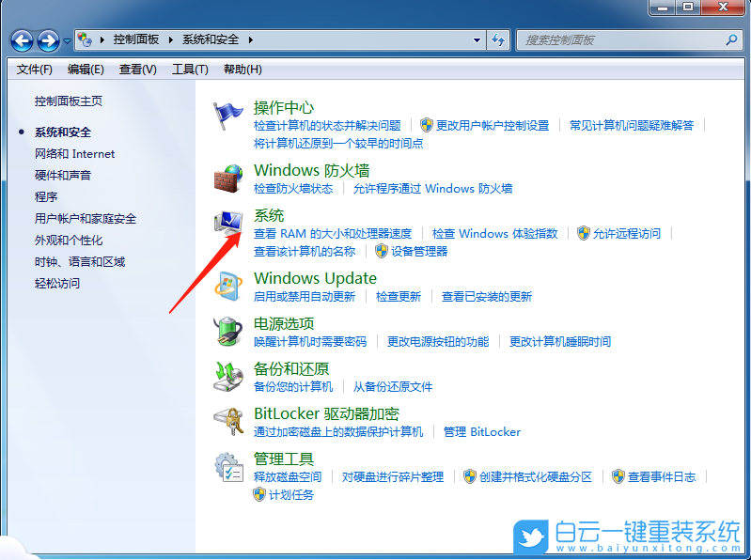This screenshot has width=751, height=560.
Task: Click 更改电源按钮的功能 link
Action: 438,341
